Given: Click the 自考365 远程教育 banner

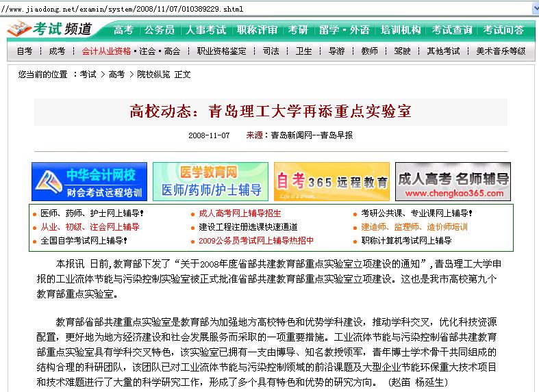Looking at the screenshot, I should (x=331, y=181).
